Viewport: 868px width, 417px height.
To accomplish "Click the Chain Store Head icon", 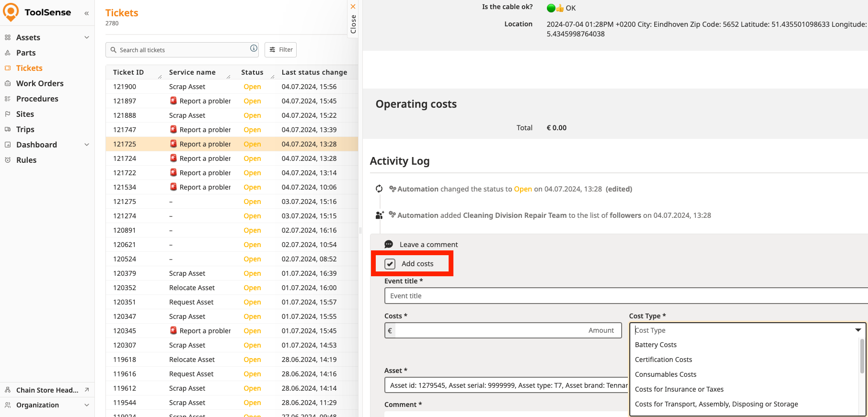I will click(8, 390).
